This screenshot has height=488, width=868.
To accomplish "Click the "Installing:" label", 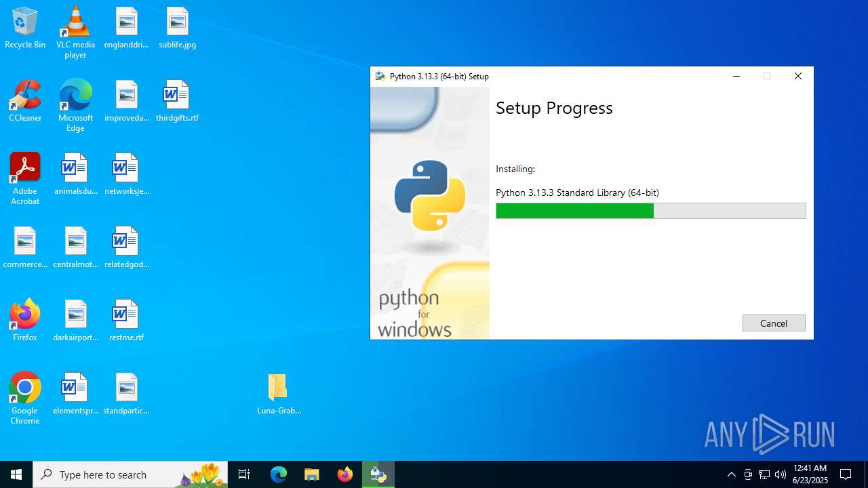I will (x=515, y=169).
